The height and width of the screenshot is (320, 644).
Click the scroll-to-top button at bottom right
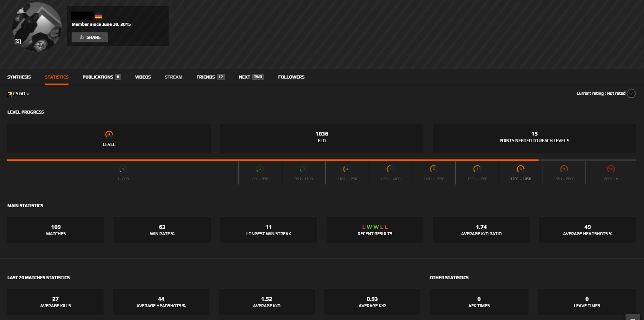[633, 317]
